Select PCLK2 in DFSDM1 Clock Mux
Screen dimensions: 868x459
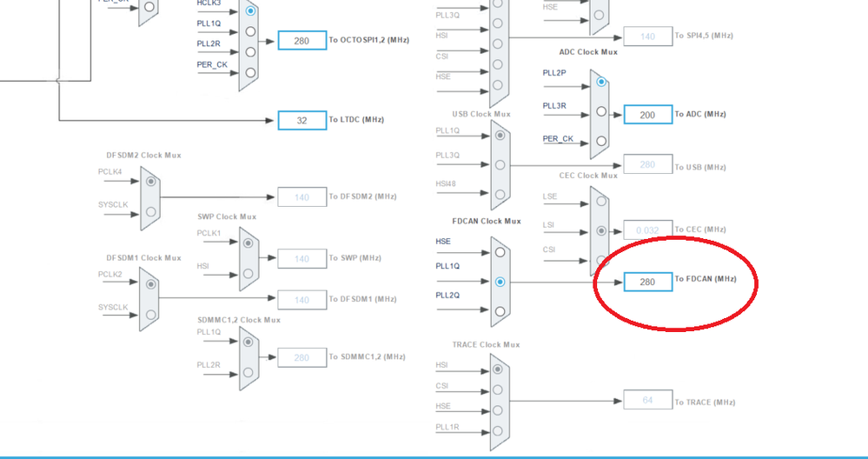click(x=150, y=284)
